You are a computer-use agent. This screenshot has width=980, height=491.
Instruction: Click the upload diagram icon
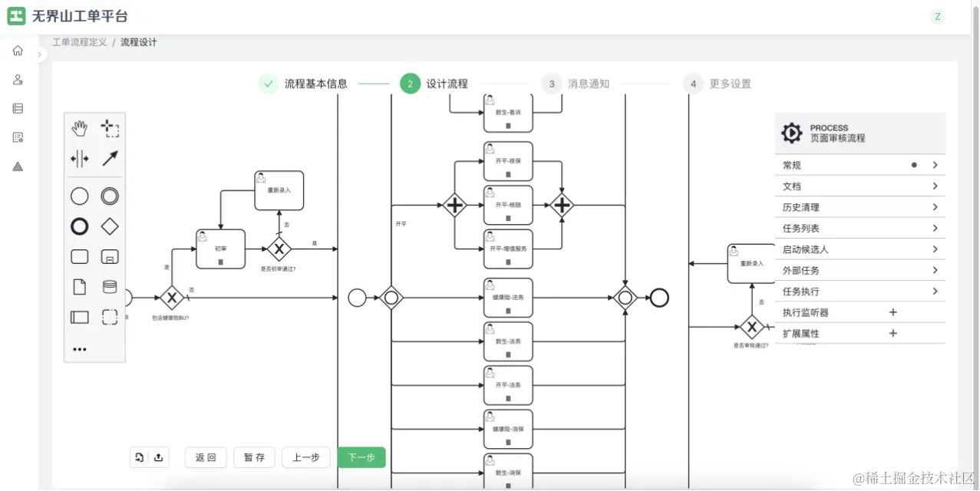(159, 456)
